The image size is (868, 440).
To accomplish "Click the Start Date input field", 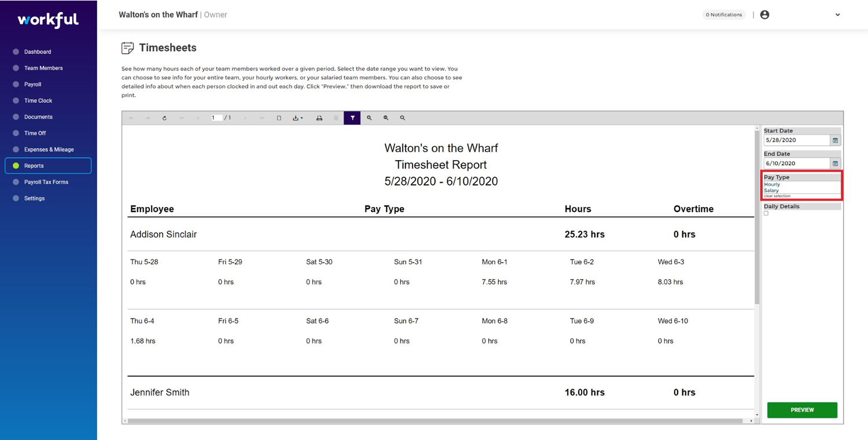I will [797, 140].
